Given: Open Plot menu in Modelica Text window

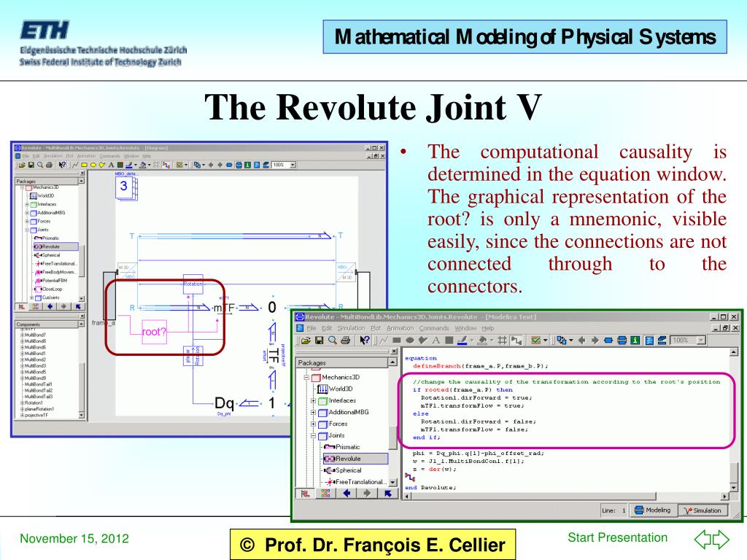Looking at the screenshot, I should (x=376, y=328).
